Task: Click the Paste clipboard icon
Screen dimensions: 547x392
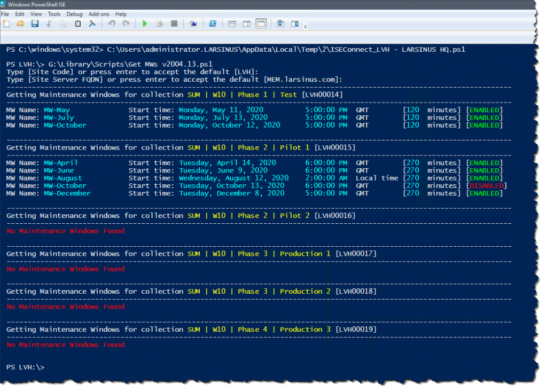Action: pyautogui.click(x=78, y=23)
